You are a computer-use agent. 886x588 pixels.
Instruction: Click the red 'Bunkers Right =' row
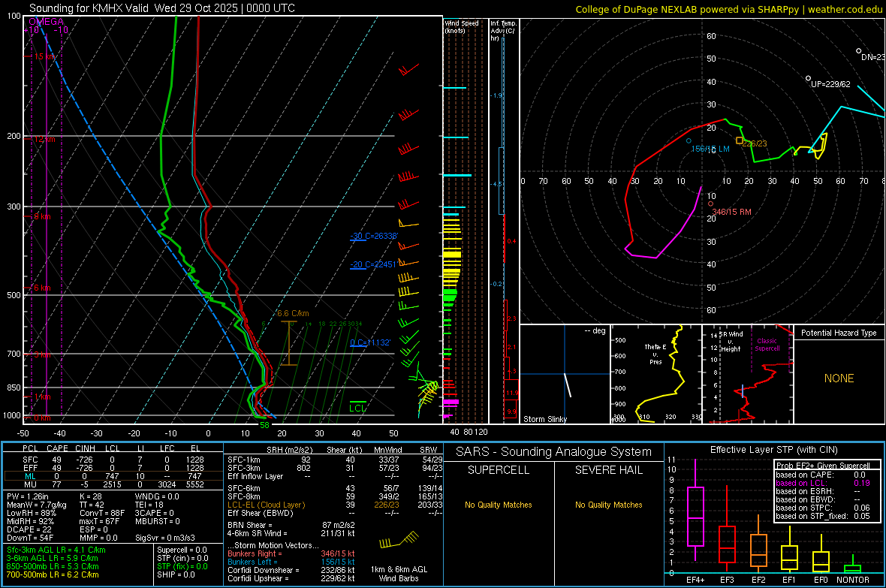coord(291,553)
